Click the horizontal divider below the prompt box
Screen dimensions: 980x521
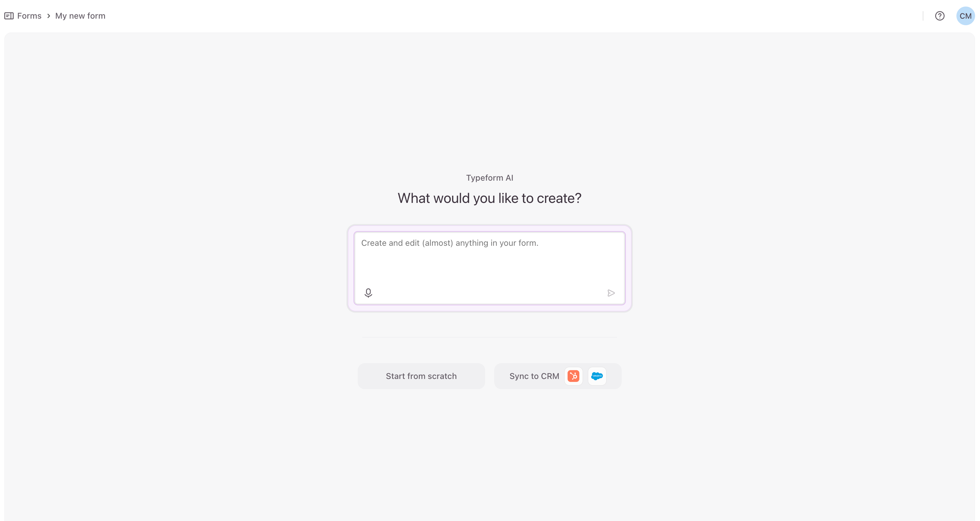(x=489, y=337)
